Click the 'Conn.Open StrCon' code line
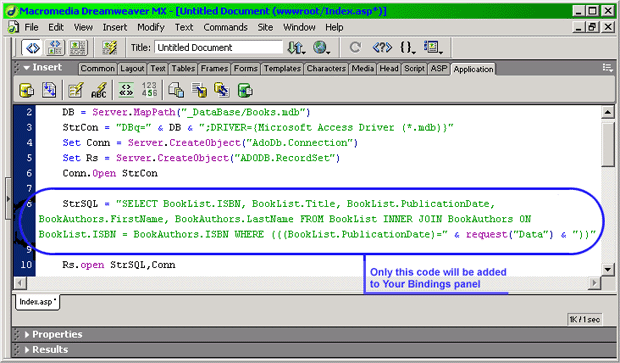The width and height of the screenshot is (620, 363). (x=110, y=173)
